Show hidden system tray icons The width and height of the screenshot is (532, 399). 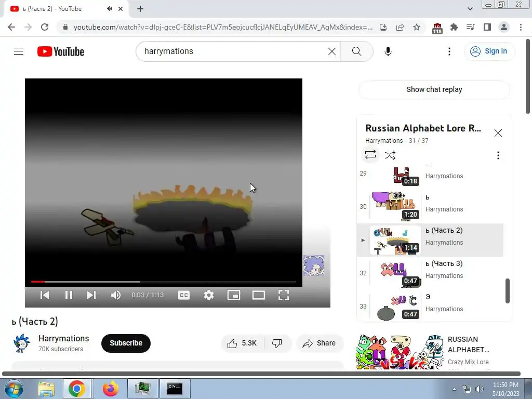454,389
